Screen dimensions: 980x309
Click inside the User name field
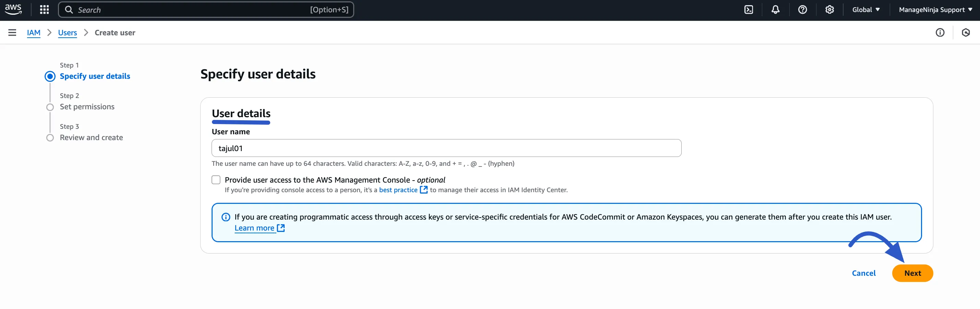click(x=446, y=148)
